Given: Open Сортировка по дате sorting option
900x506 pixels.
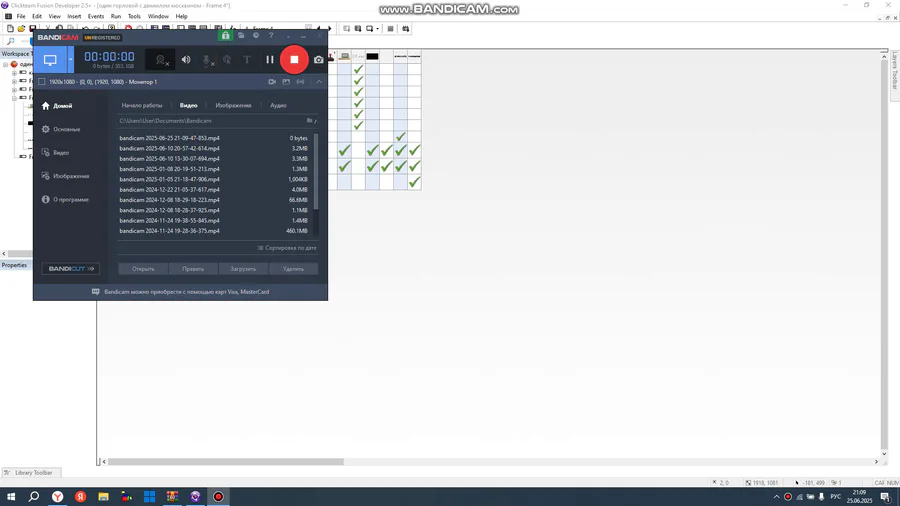Looking at the screenshot, I should click(x=287, y=248).
